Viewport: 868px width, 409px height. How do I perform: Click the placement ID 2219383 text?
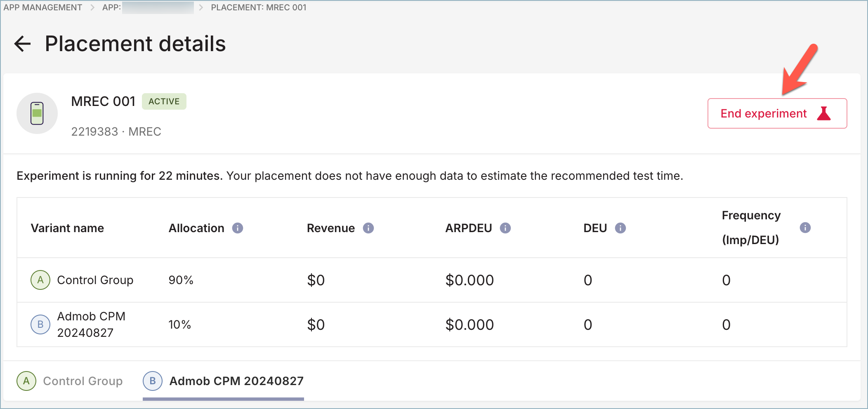coord(94,132)
